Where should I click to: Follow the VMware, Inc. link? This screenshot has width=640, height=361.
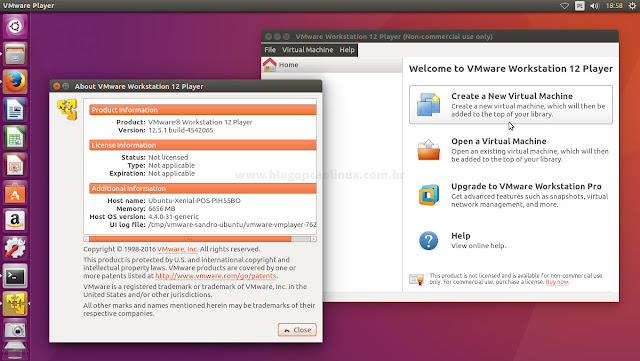click(x=178, y=249)
